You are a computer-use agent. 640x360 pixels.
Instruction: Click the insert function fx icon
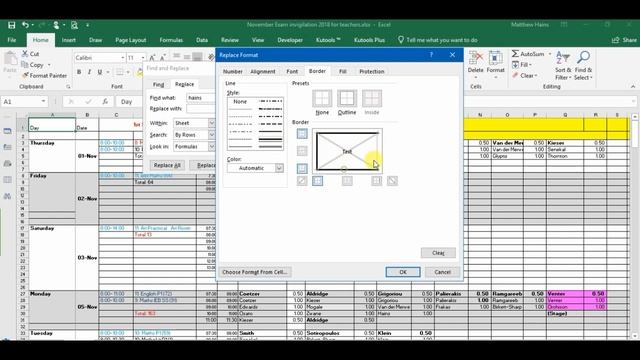pos(105,102)
